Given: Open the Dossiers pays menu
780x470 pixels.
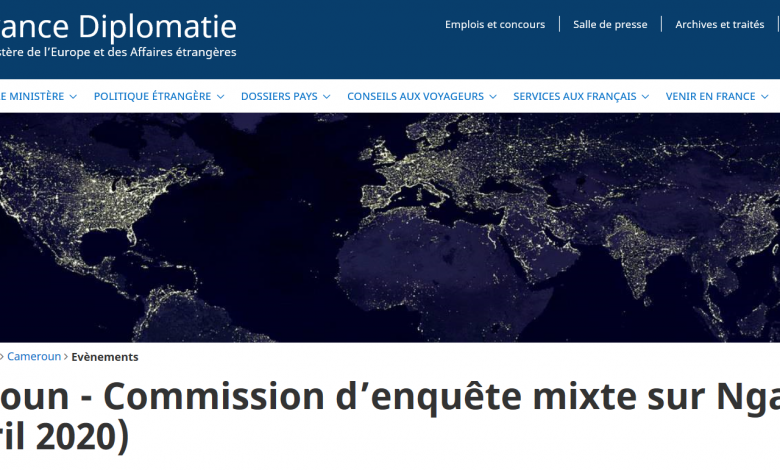Looking at the screenshot, I should (x=279, y=97).
